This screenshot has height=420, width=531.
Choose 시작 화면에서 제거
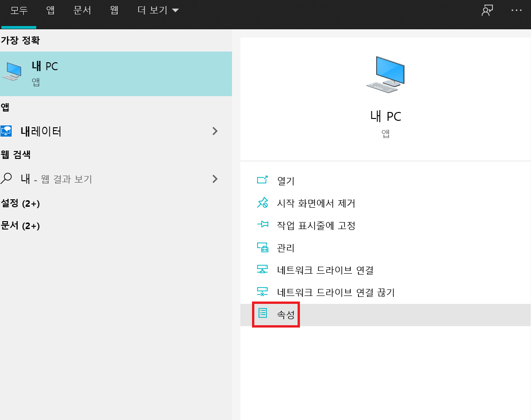pyautogui.click(x=385, y=203)
